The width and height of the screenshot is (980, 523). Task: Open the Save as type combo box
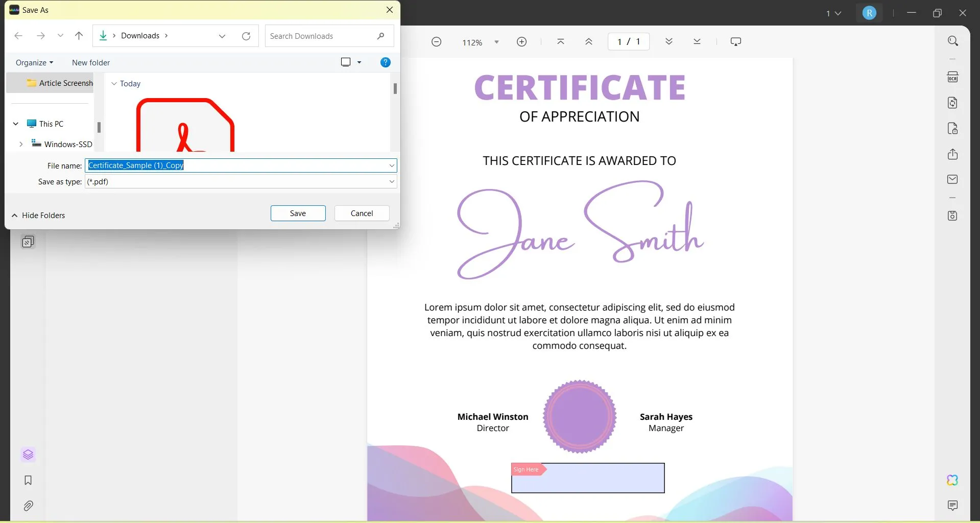point(241,181)
